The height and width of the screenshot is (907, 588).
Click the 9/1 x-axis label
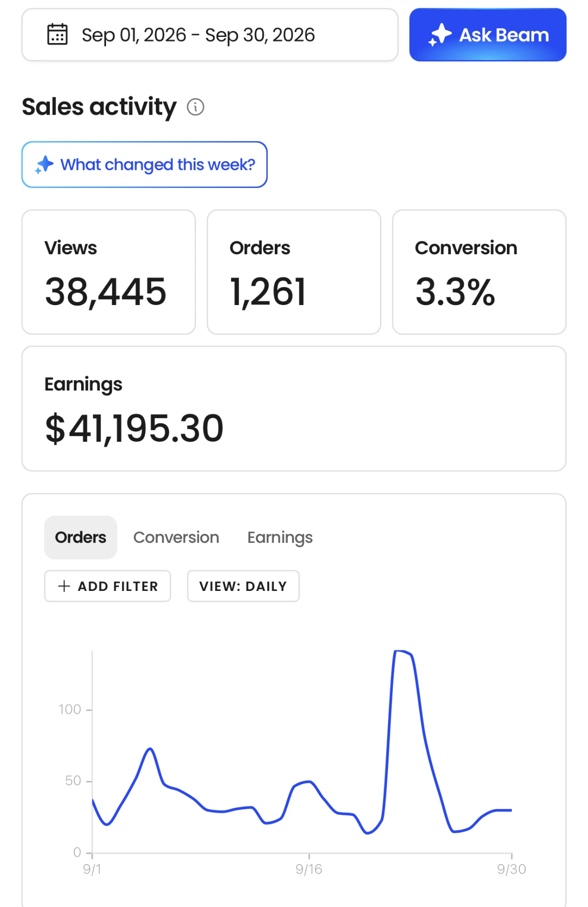point(92,869)
